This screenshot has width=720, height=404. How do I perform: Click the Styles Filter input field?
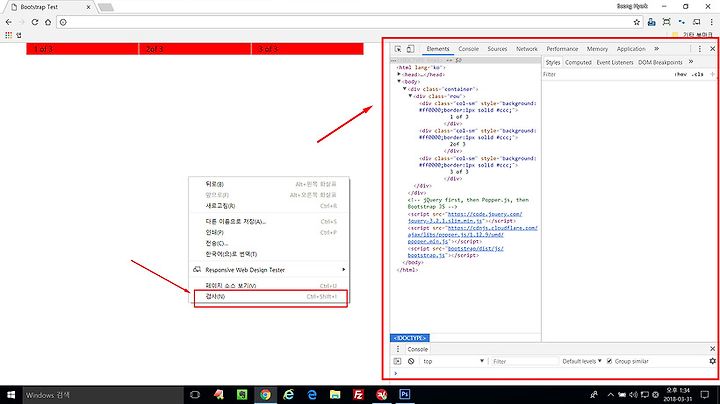coord(606,74)
